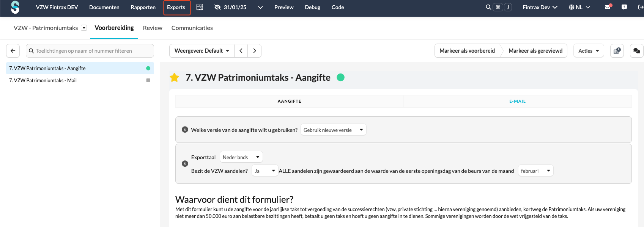Expand the period date chevron dropdown
Screen dimensions: 644x227
260,7
